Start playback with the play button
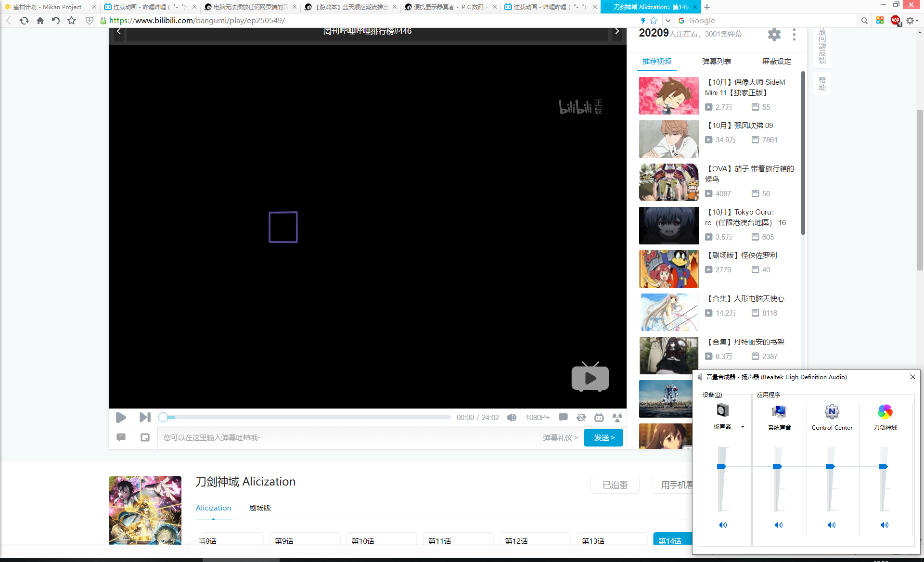Image resolution: width=924 pixels, height=562 pixels. pos(121,417)
